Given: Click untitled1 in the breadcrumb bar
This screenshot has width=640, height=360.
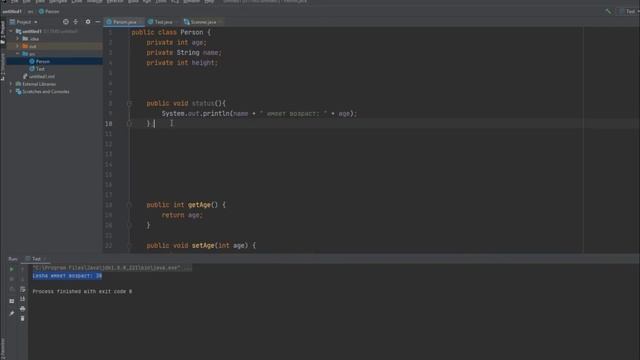Looking at the screenshot, I should pos(11,11).
